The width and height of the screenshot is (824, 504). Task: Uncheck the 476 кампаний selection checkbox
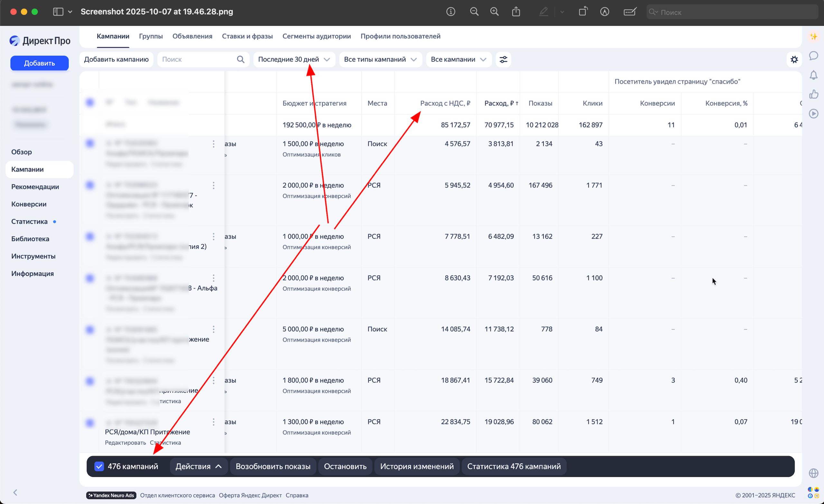coord(99,466)
